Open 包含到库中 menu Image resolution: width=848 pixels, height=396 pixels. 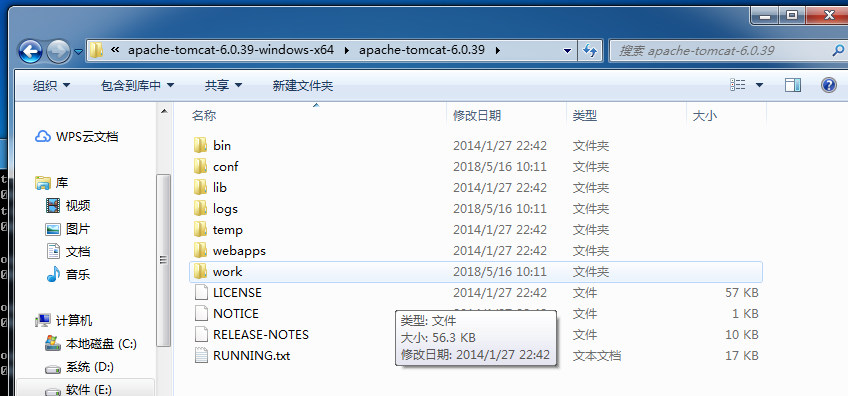(137, 85)
